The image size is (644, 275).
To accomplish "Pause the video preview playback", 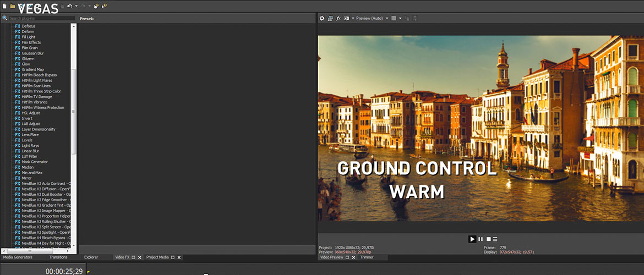I will [480, 239].
